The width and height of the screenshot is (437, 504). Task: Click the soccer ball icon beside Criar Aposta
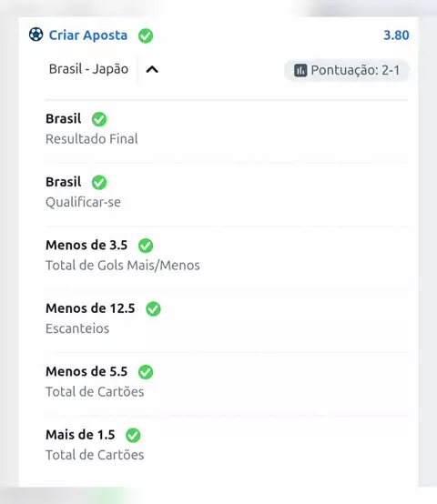tap(36, 35)
